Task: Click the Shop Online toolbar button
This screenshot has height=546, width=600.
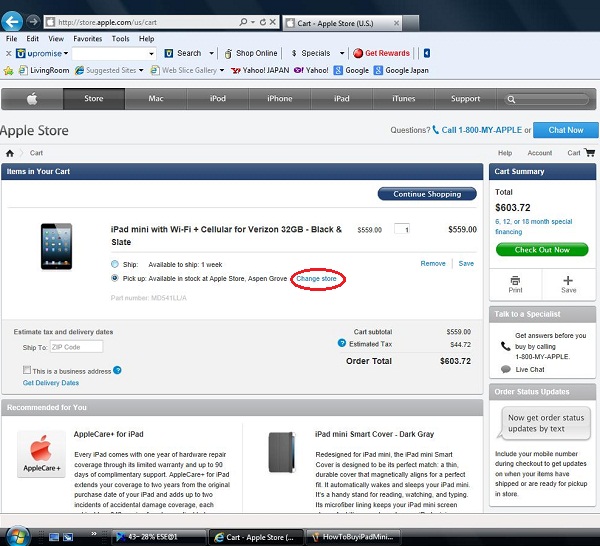Action: point(251,53)
